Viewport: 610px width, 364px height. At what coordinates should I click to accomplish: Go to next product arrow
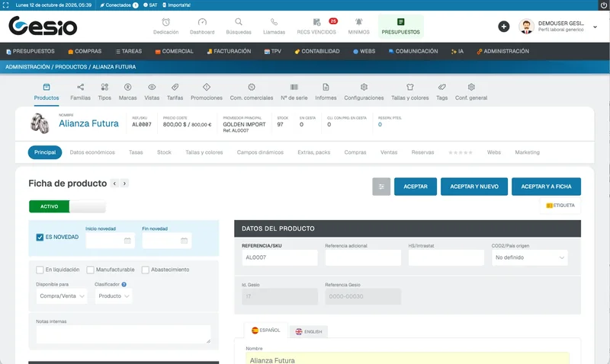click(x=124, y=184)
